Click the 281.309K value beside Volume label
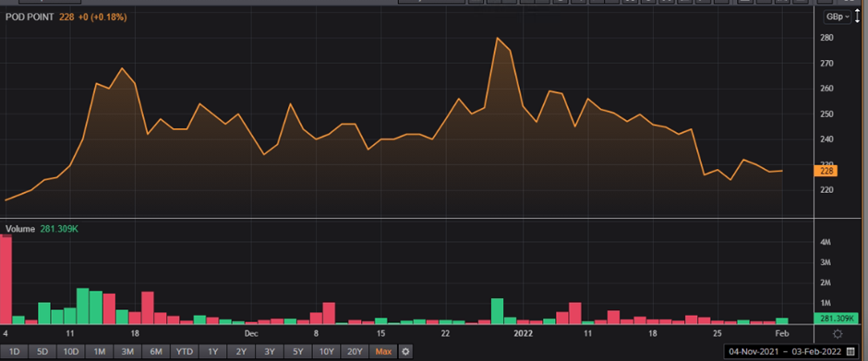 point(59,229)
